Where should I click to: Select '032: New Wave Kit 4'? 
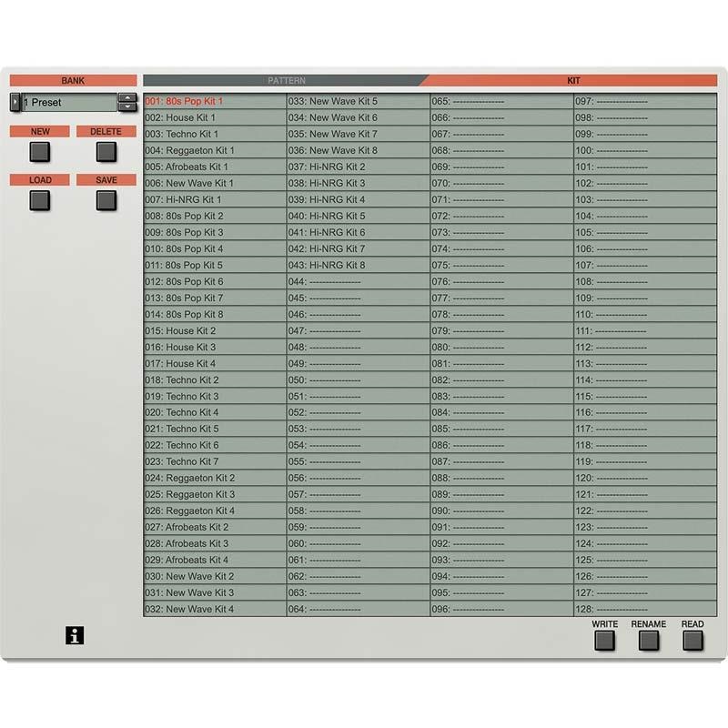(x=215, y=609)
